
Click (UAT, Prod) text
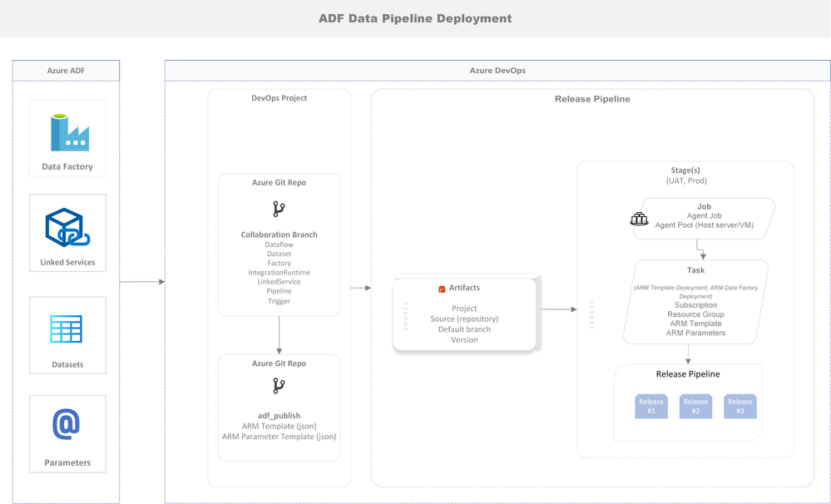coord(686,180)
